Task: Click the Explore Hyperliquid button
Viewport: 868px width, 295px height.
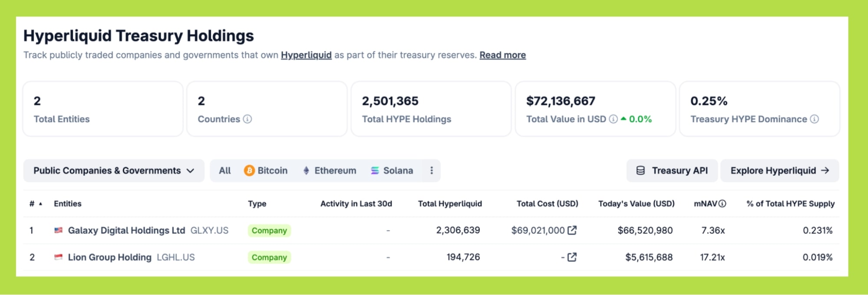Action: pyautogui.click(x=779, y=170)
